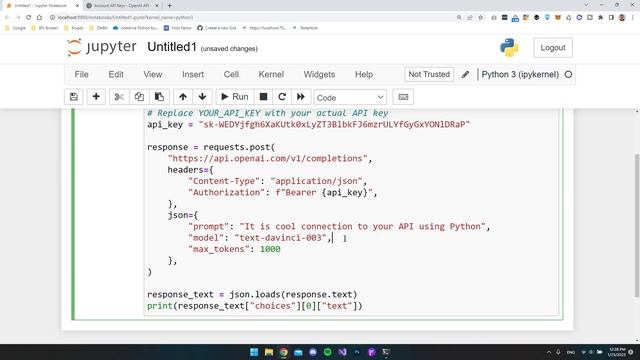This screenshot has width=640, height=360.
Task: Open the browser extensions puzzle icon
Action: click(x=600, y=18)
